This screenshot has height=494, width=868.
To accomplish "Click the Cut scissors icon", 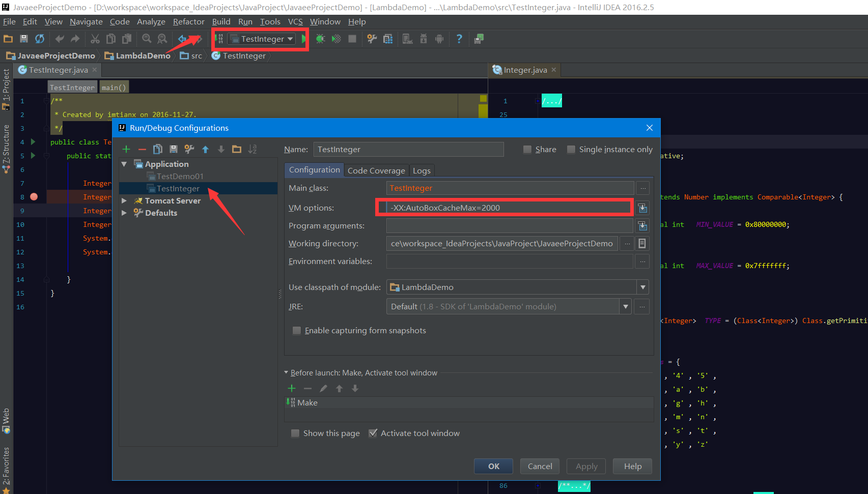I will coord(95,39).
